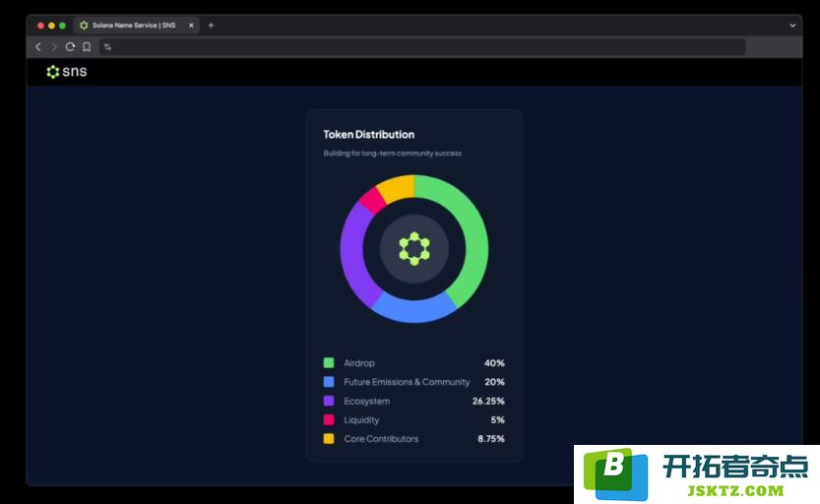
Task: Click the blue Future Emissions legend swatch
Action: 329,382
